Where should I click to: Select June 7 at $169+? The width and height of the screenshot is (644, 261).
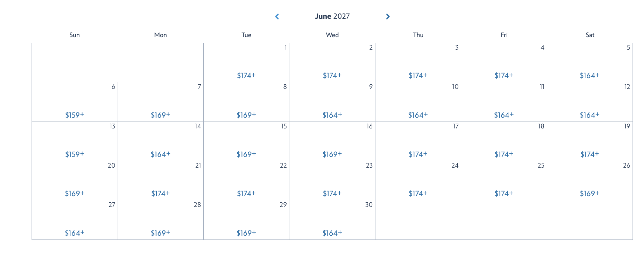[x=160, y=115]
